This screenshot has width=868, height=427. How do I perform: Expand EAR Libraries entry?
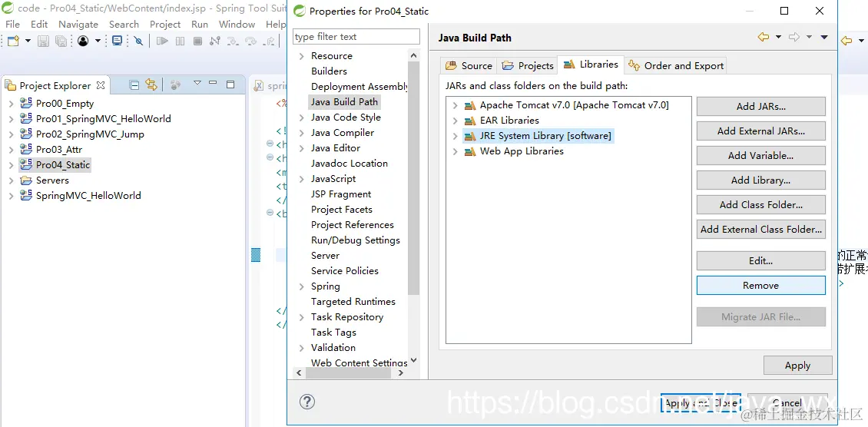click(455, 121)
